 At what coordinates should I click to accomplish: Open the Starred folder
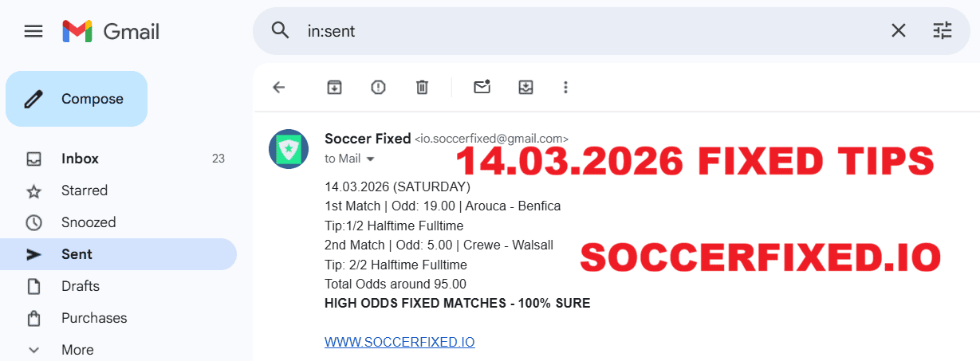pyautogui.click(x=84, y=190)
